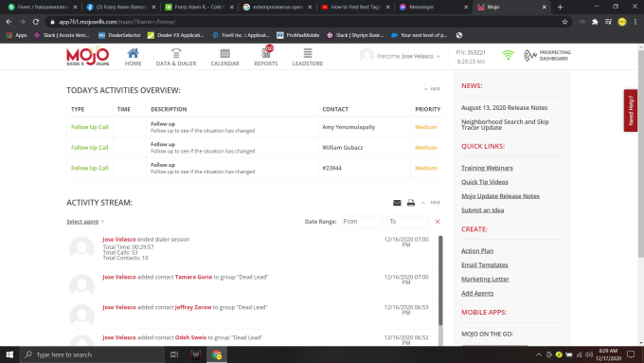Open Chrome extensions puzzle icon
Screen dimensions: 644x363
[595, 22]
